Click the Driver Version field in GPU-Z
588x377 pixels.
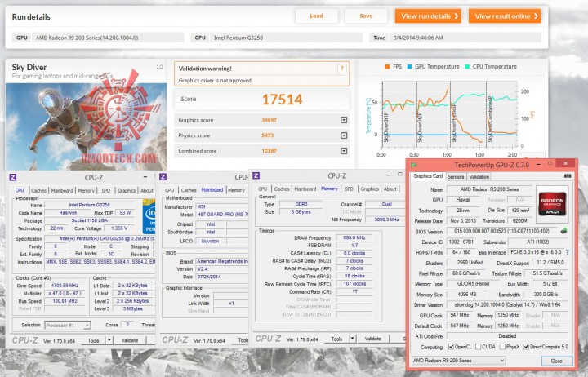tap(507, 304)
